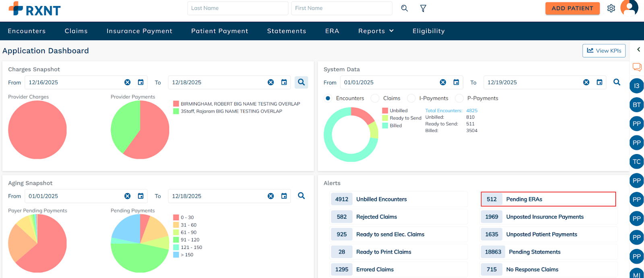Open calendar picker for Aging Snapshot To date
This screenshot has width=644, height=278.
click(x=284, y=196)
